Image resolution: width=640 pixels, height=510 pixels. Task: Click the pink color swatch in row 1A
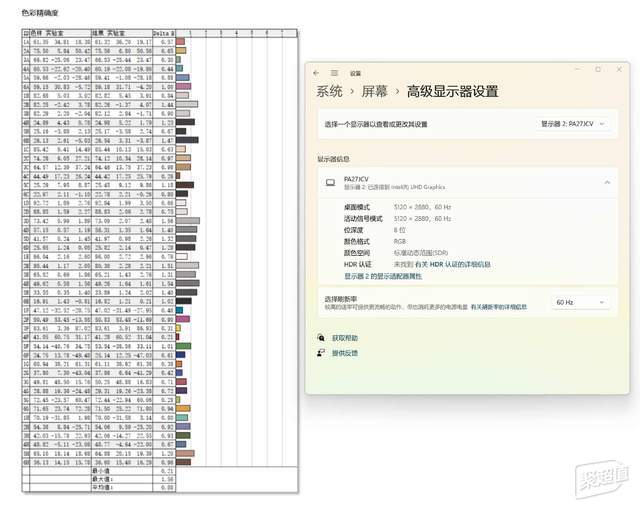(x=180, y=42)
